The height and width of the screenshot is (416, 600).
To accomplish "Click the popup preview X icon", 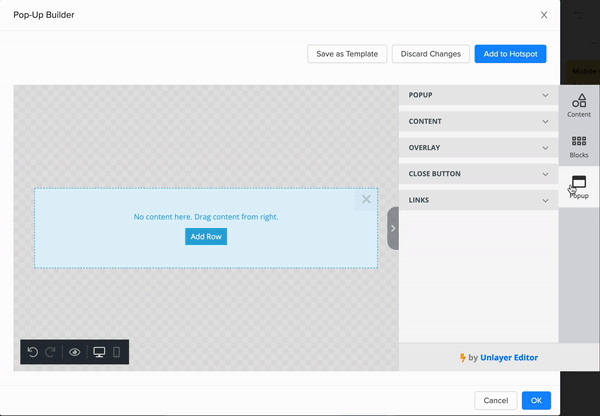I will tap(366, 199).
